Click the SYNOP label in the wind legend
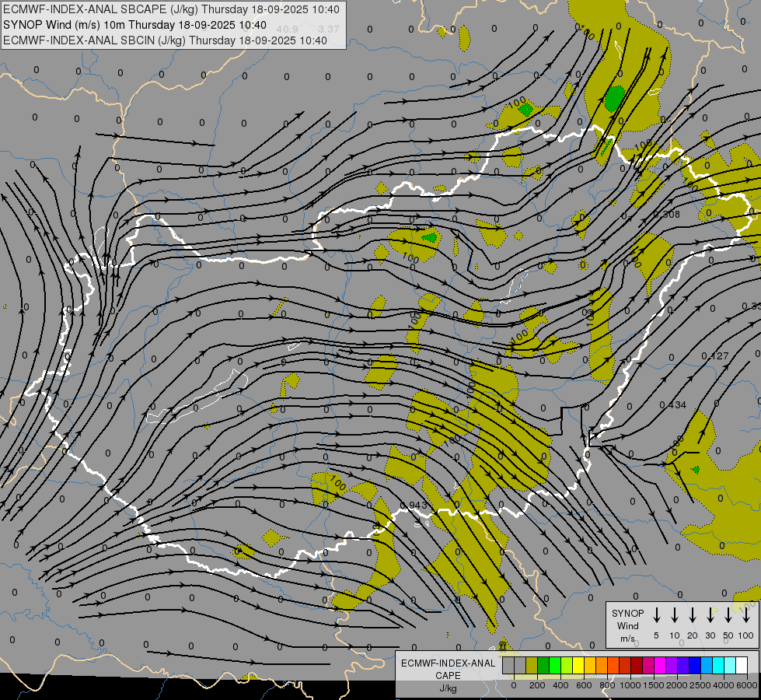761x700 pixels. pyautogui.click(x=627, y=613)
